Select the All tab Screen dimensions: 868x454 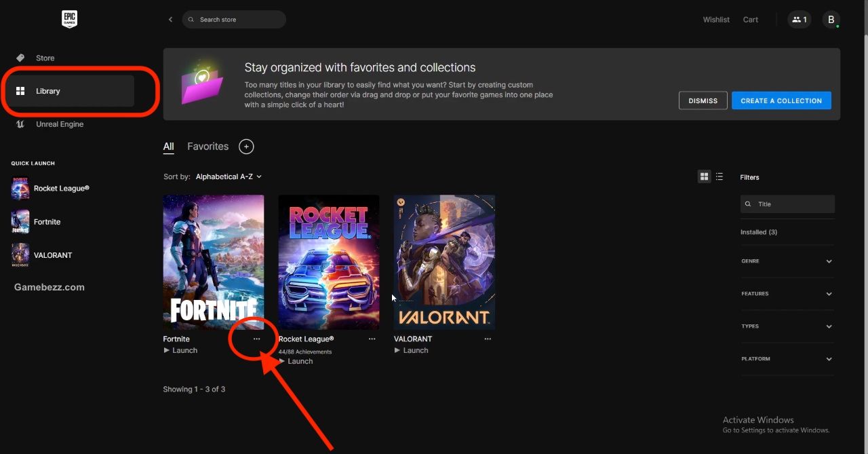pos(168,147)
